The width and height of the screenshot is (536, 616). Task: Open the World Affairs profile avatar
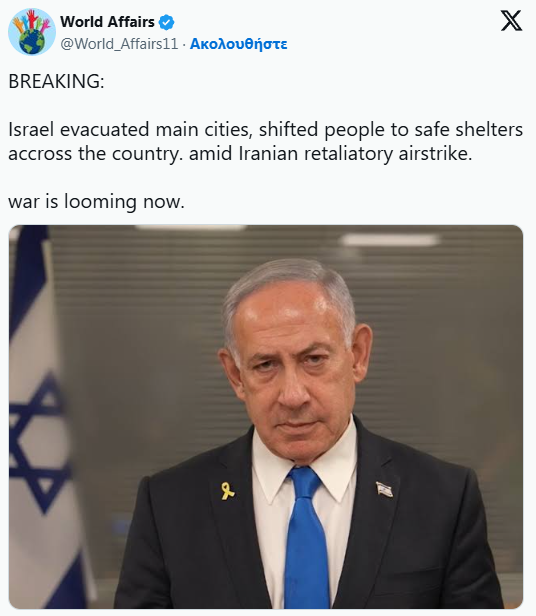point(32,32)
